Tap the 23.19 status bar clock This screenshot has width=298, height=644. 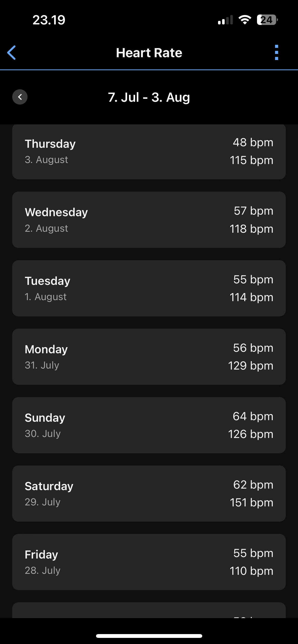(x=49, y=20)
